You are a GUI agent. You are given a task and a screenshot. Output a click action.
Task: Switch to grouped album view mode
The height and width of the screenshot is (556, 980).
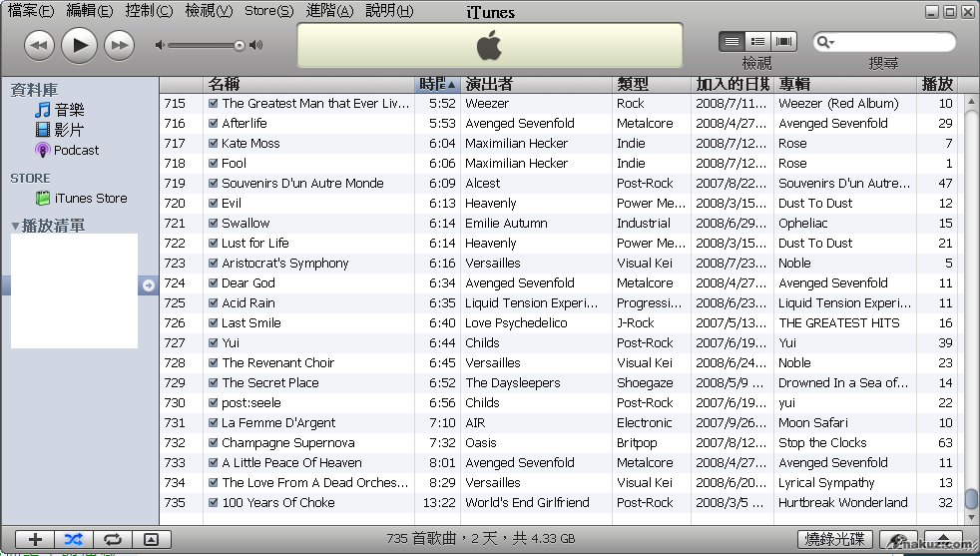point(757,41)
